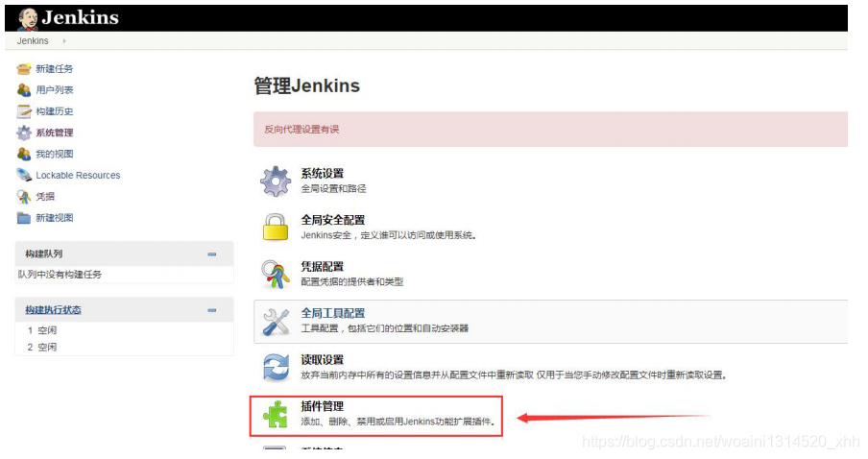Open the 用户列表 link
Image resolution: width=868 pixels, height=459 pixels.
coord(54,89)
